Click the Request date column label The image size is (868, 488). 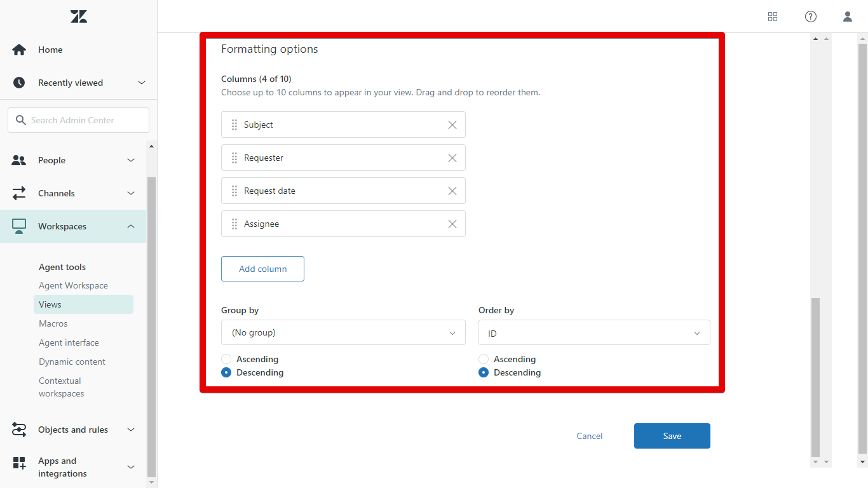click(269, 191)
